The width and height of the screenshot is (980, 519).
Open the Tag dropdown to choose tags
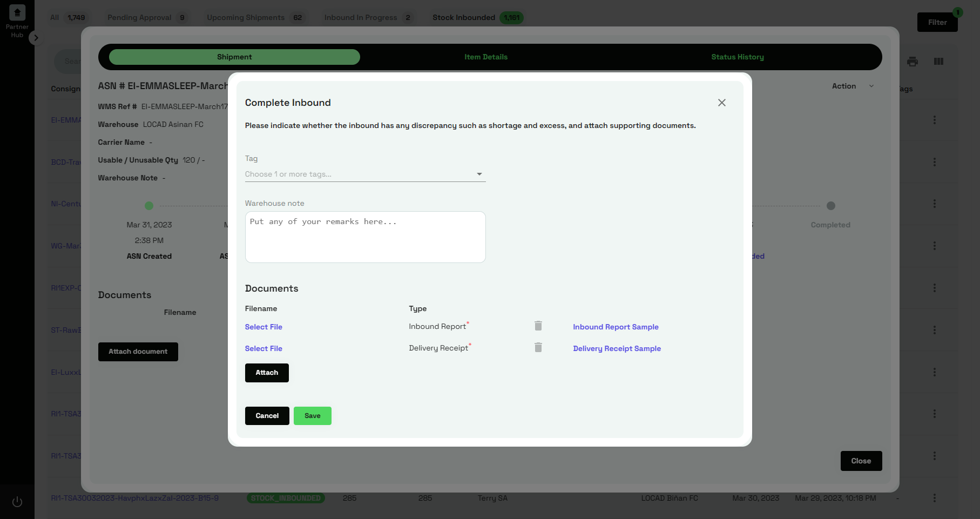click(365, 174)
